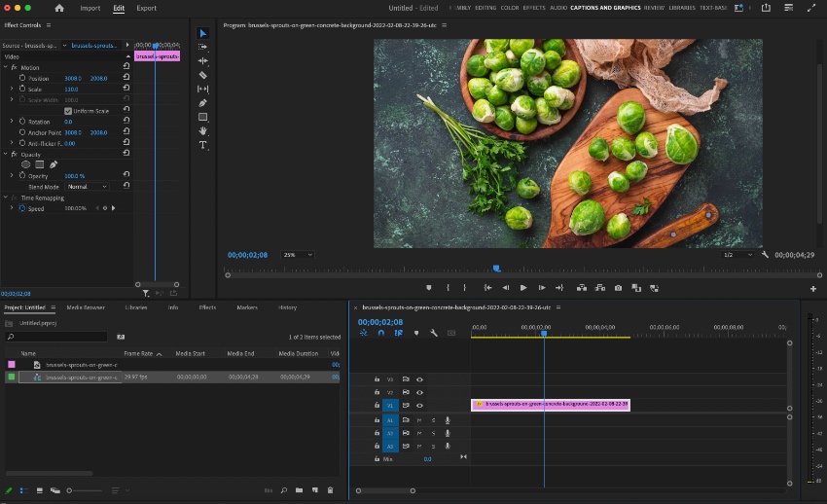Select the Razor tool
Screen dimensions: 827x504
click(203, 75)
